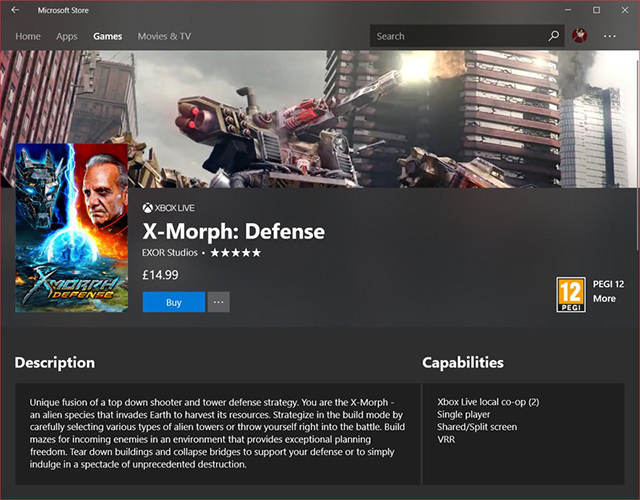This screenshot has width=640, height=500.
Task: Focus the Search input field
Action: coord(467,36)
